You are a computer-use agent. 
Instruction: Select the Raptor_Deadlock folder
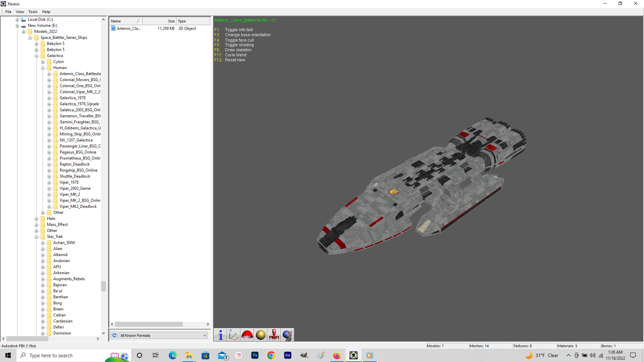click(x=74, y=164)
